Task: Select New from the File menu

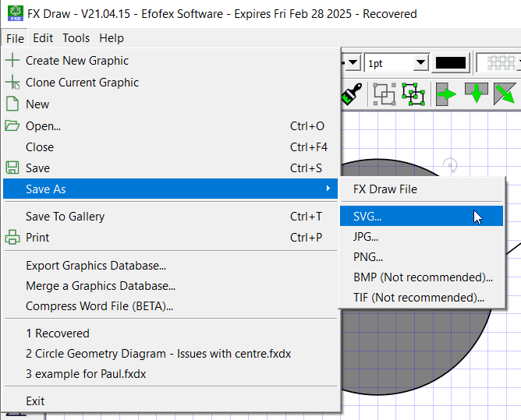Action: pyautogui.click(x=170, y=104)
